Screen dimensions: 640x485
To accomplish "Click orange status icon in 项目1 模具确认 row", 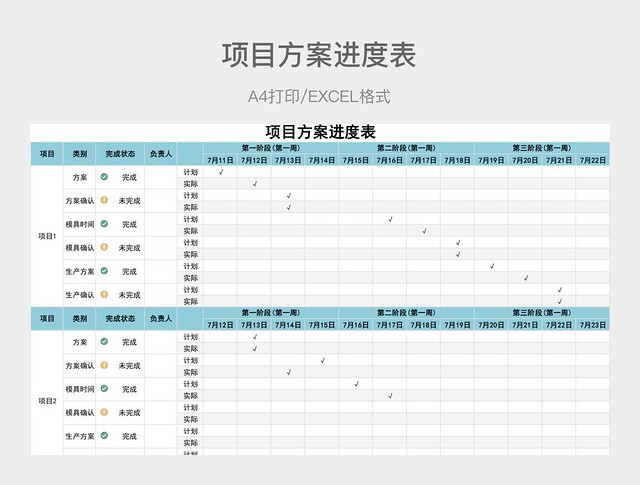I will click(x=104, y=247).
